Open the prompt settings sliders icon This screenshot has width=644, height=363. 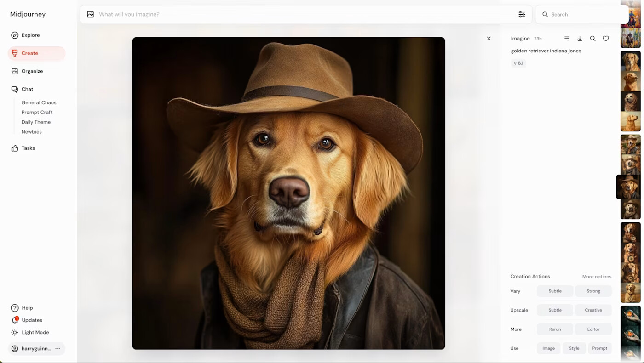pyautogui.click(x=522, y=14)
